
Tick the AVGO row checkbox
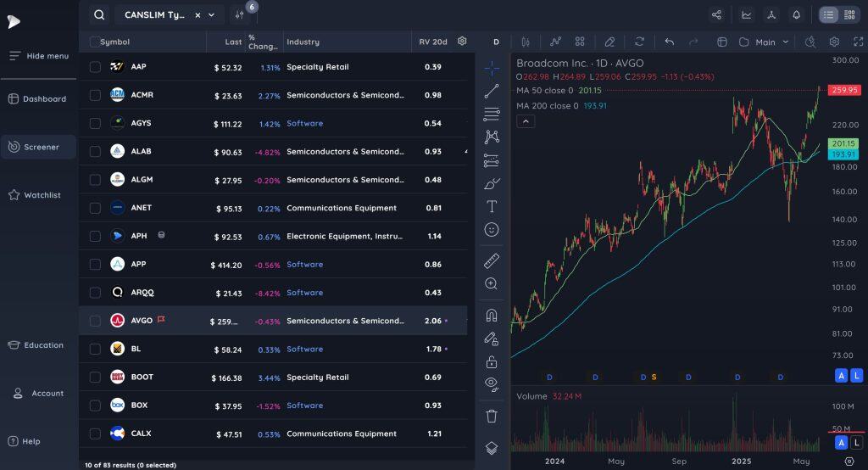point(95,321)
